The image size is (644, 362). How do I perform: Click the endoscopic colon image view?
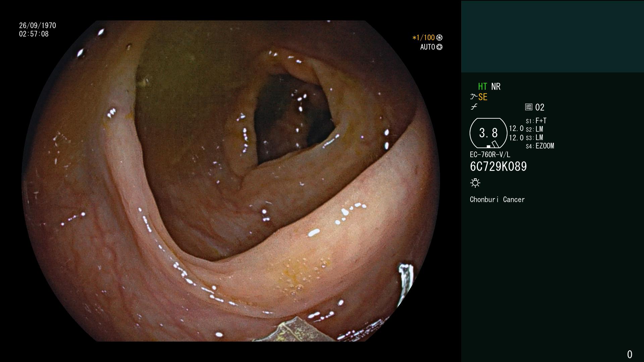(231, 181)
